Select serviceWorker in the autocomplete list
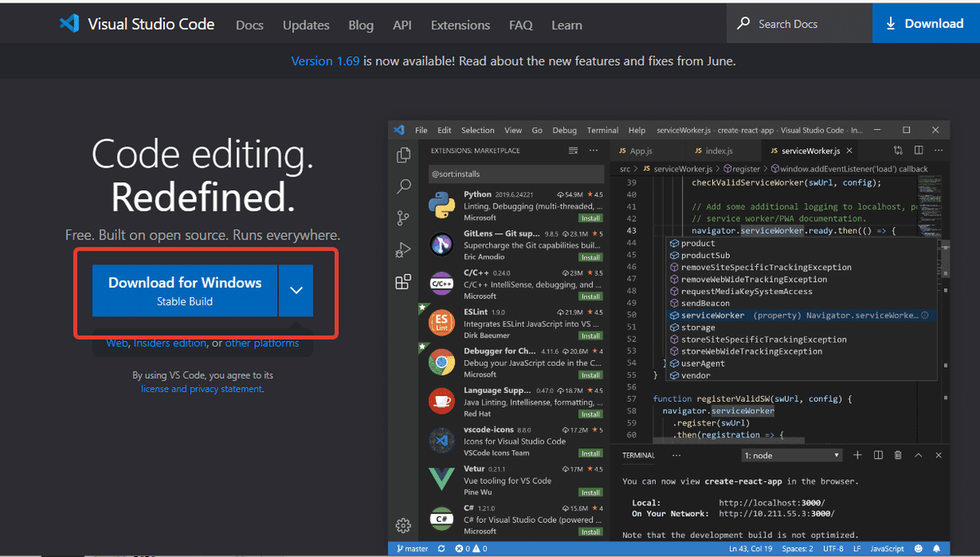This screenshot has width=980, height=557. 802,315
